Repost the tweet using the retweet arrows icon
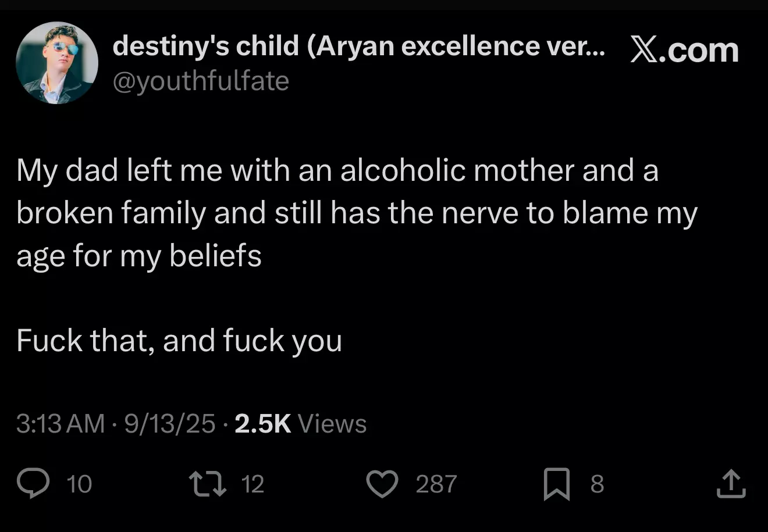Viewport: 768px width, 532px height. pyautogui.click(x=208, y=484)
